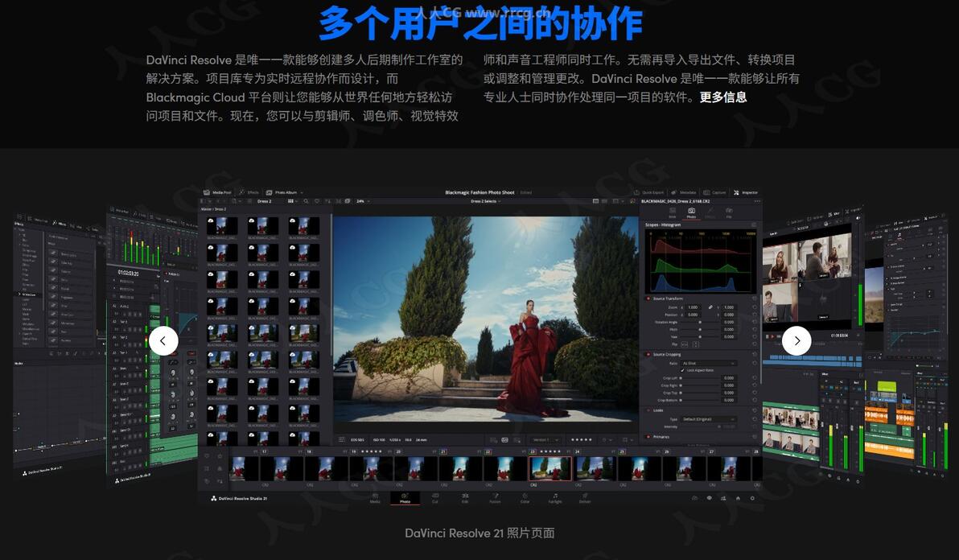Viewport: 959px width, 560px height.
Task: Toggle the Inspector panel
Action: [x=745, y=192]
